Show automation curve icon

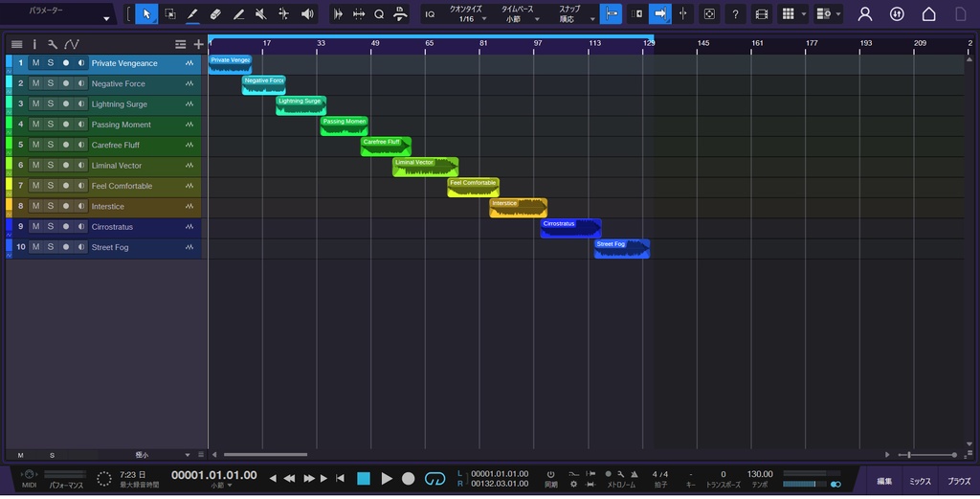click(x=72, y=44)
